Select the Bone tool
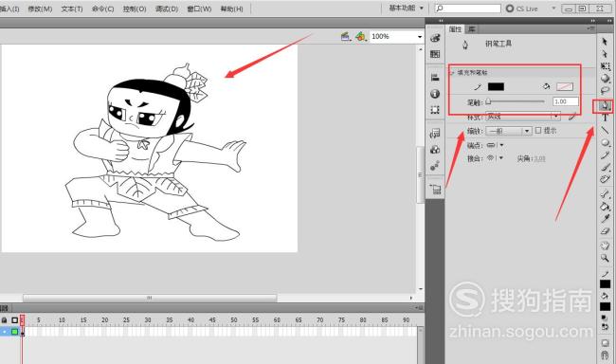The image size is (616, 364). [x=605, y=193]
